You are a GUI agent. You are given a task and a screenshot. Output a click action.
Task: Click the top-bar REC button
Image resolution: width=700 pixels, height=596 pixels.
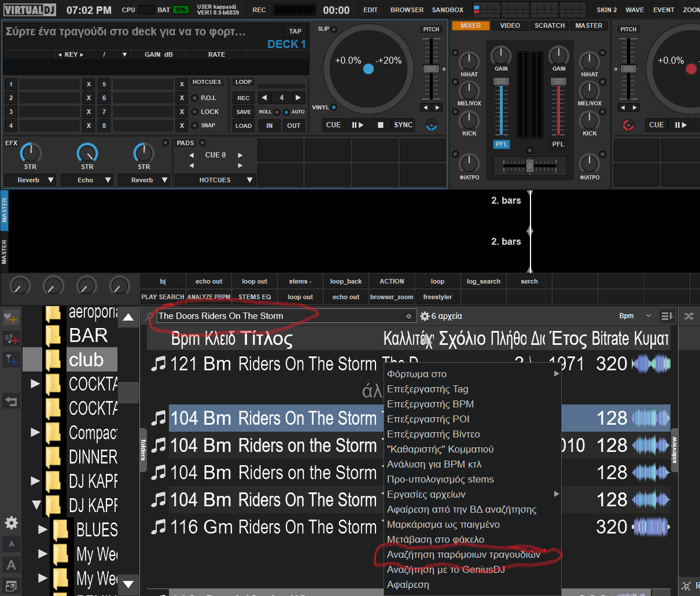tap(259, 10)
